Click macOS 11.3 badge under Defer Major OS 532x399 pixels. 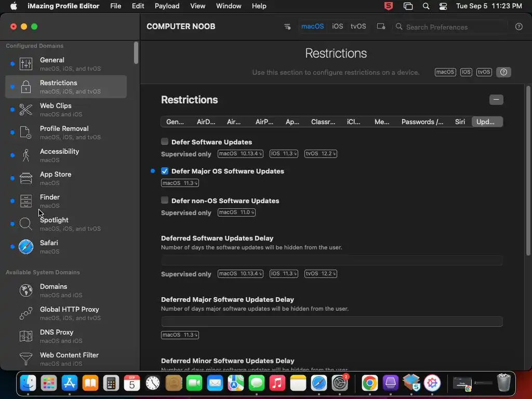tap(180, 183)
